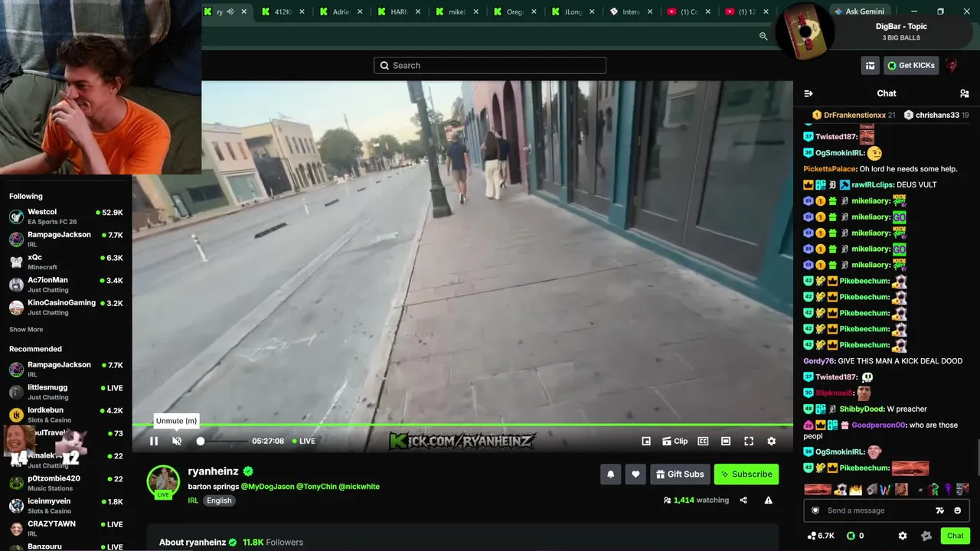
Task: Close the 412K browser tab
Action: (x=302, y=11)
